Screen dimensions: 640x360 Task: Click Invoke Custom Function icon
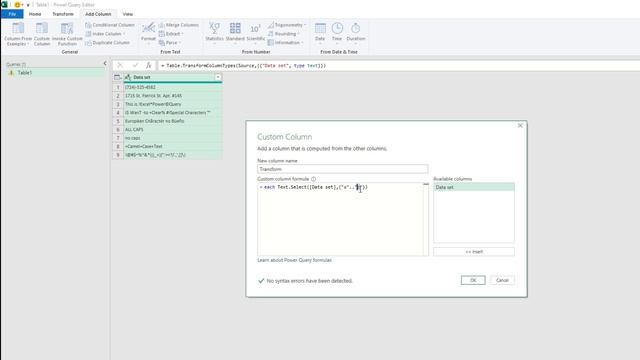pyautogui.click(x=67, y=29)
